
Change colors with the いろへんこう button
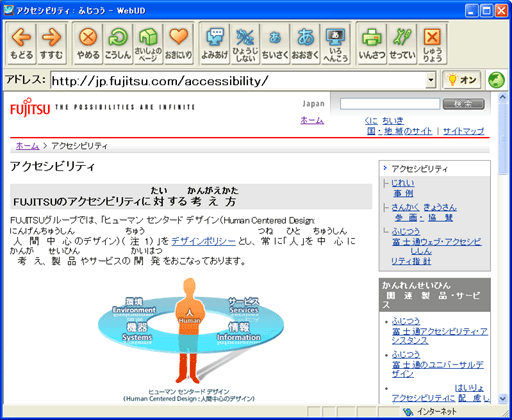point(335,44)
